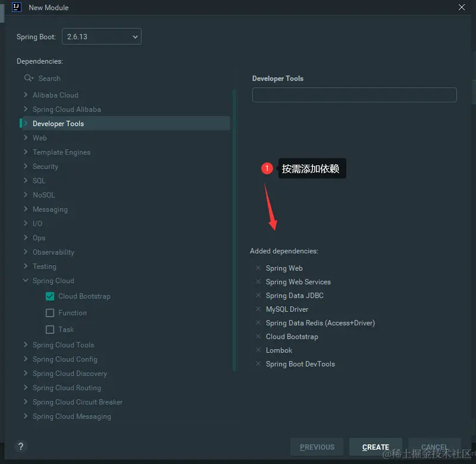Expand the Messaging category
The height and width of the screenshot is (464, 476).
(26, 209)
